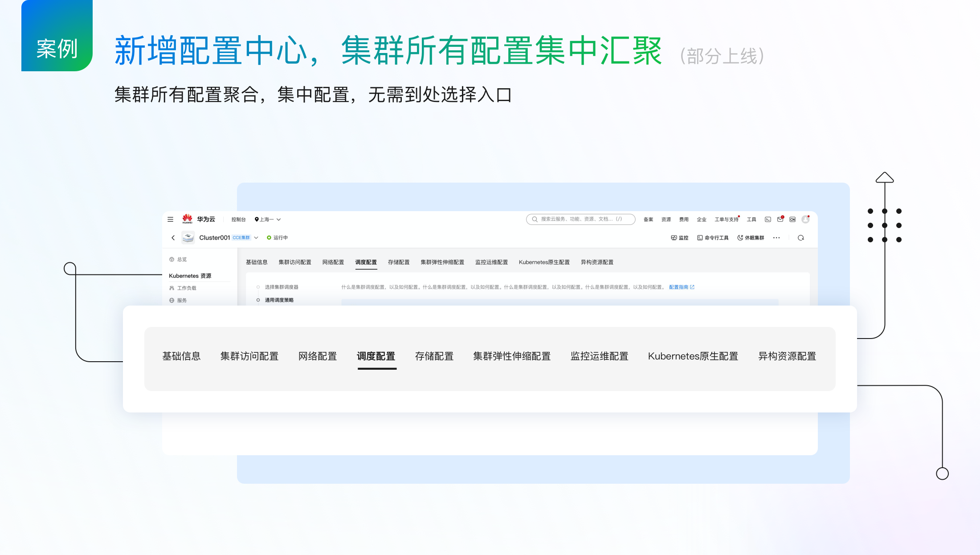Expand the 上海一 region dropdown
The height and width of the screenshot is (555, 980).
(268, 219)
